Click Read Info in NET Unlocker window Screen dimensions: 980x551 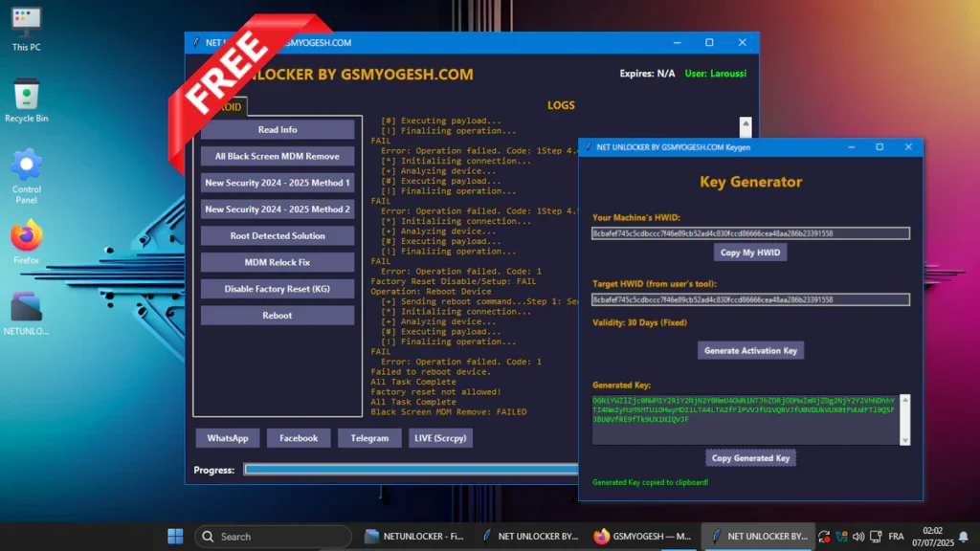click(278, 129)
